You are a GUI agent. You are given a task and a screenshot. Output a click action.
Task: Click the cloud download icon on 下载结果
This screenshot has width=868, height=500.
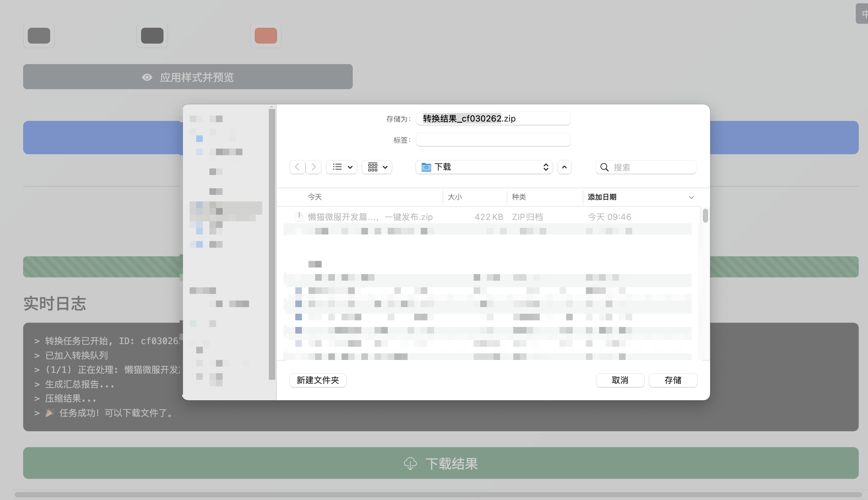tap(410, 463)
